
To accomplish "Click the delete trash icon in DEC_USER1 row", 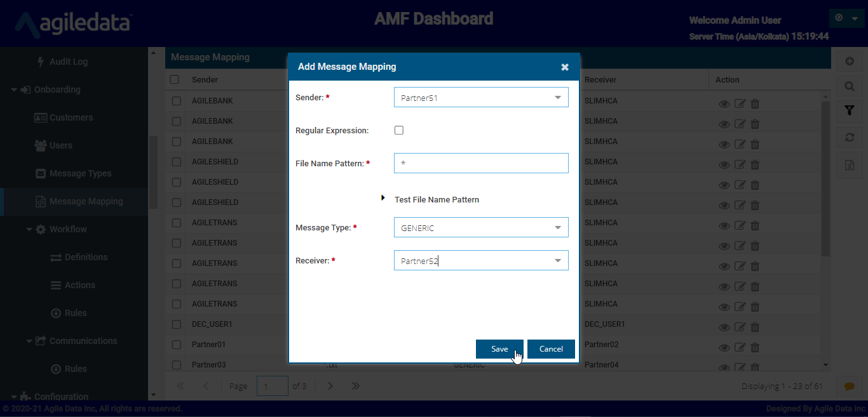I will (x=755, y=327).
